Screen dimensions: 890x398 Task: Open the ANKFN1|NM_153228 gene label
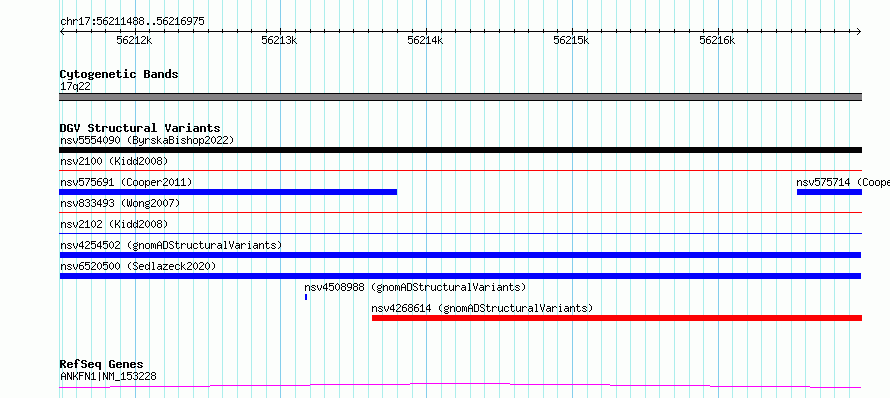(x=108, y=376)
